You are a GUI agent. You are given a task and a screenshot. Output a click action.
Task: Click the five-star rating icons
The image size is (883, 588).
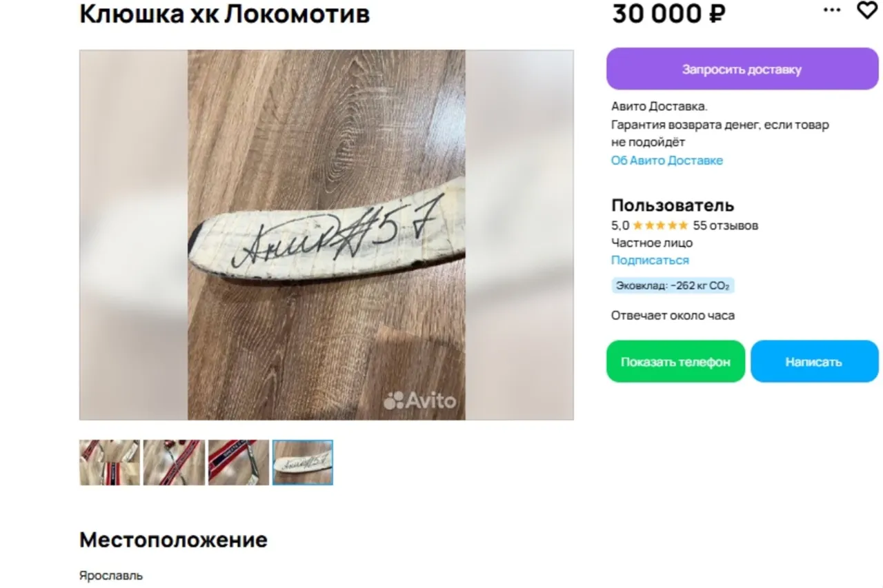point(660,225)
